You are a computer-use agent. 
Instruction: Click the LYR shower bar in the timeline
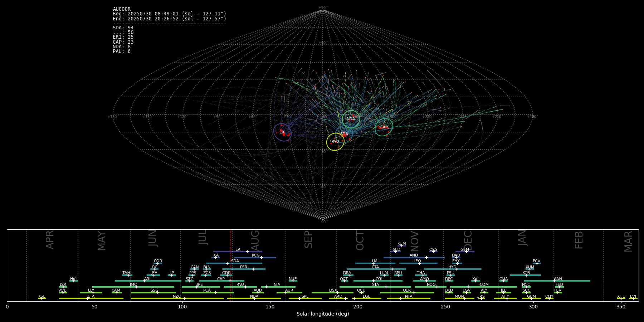click(63, 287)
